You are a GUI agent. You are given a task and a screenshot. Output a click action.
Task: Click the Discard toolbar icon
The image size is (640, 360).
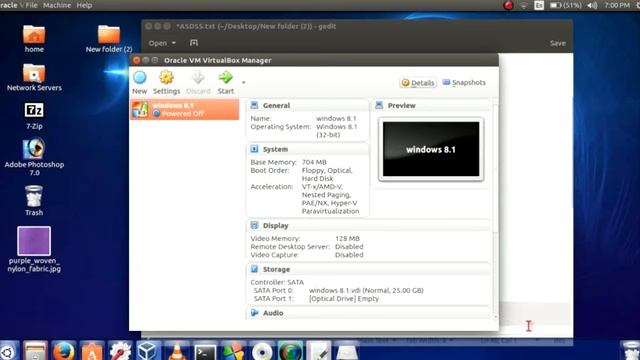pos(198,77)
